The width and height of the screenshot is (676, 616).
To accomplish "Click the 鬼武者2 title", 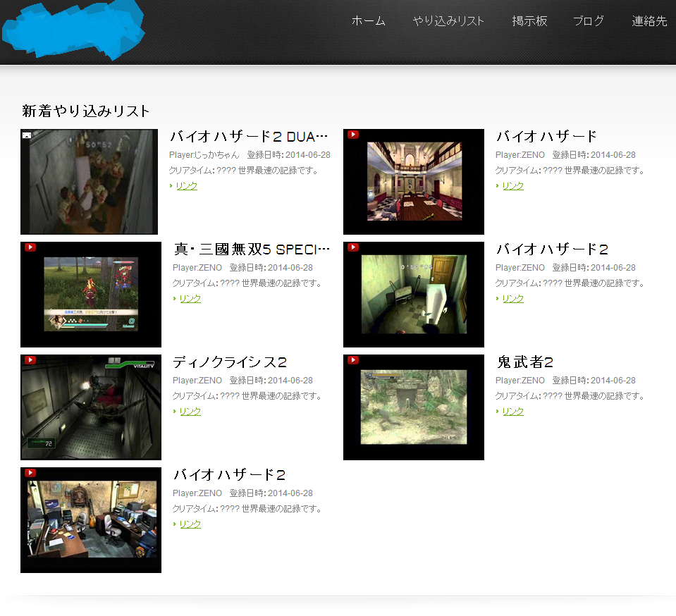I will (x=524, y=362).
